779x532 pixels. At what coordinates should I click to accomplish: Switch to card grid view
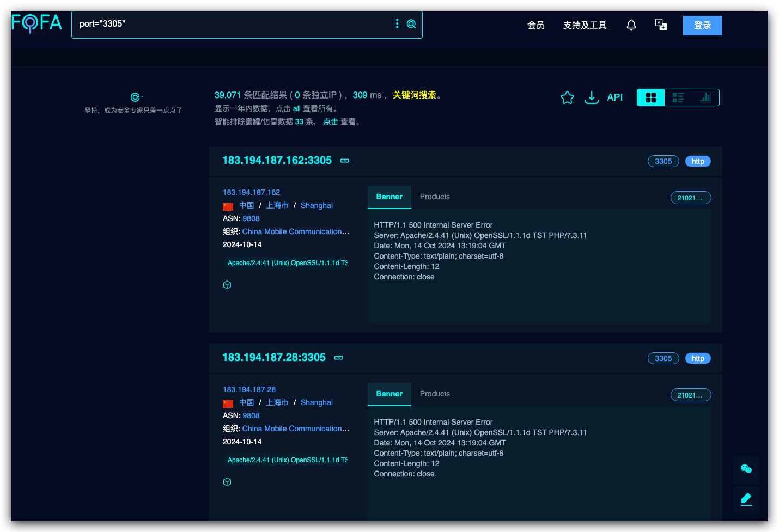[651, 97]
